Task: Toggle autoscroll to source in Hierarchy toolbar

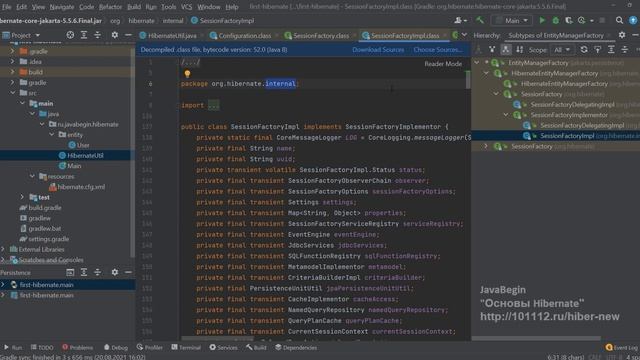Action: point(598,49)
